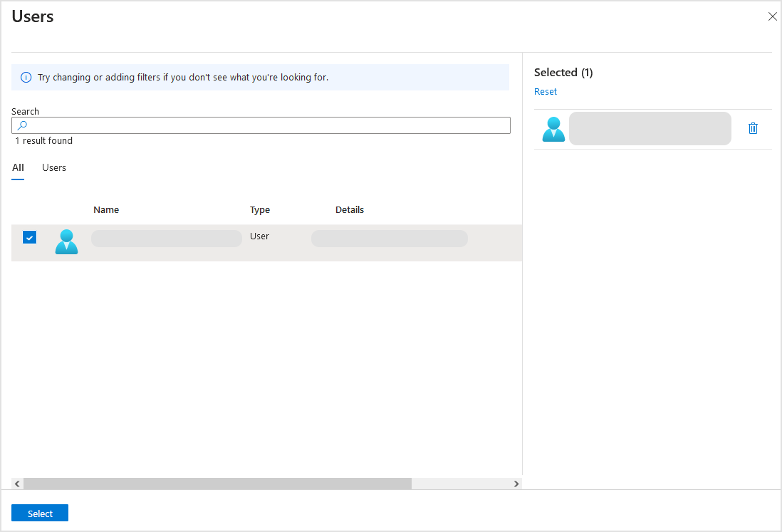
Task: Select the All tab
Action: [x=18, y=167]
